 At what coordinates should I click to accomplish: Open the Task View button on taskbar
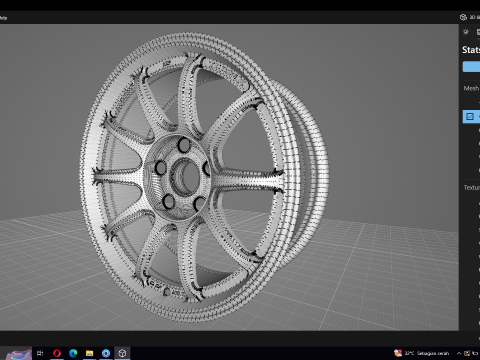40,353
